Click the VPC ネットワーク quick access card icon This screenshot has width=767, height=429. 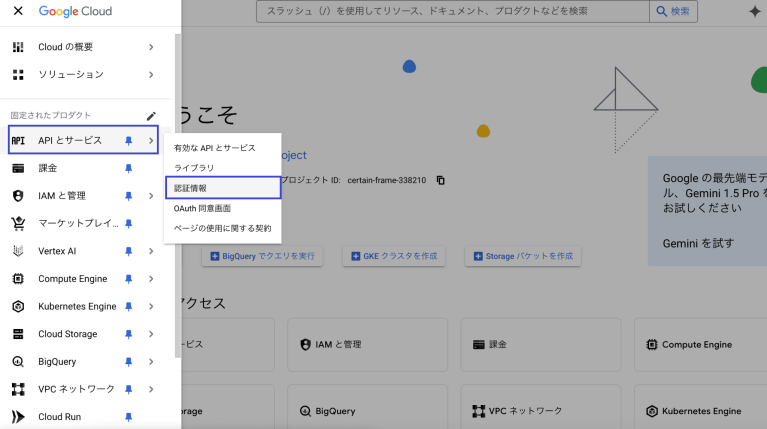point(479,411)
